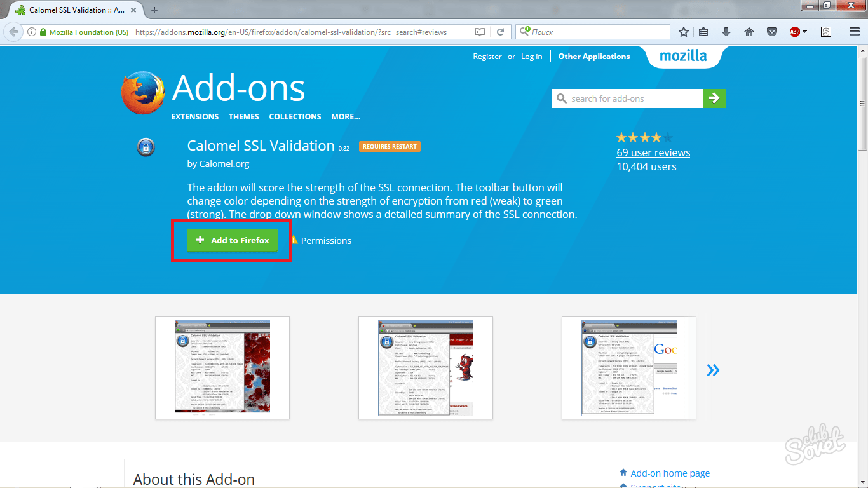Open the third screenshot showing Google
Screen dimensions: 868x488
coord(629,368)
